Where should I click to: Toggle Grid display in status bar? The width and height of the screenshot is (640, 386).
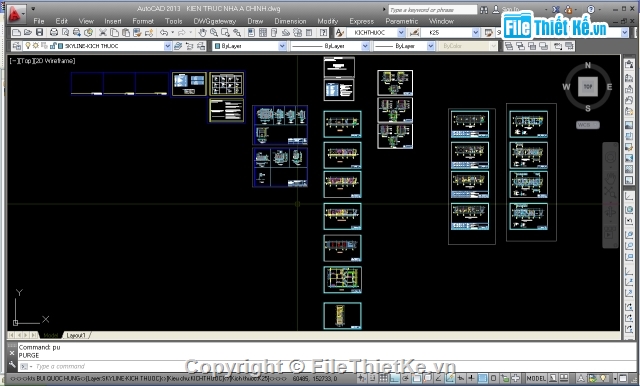pos(383,378)
